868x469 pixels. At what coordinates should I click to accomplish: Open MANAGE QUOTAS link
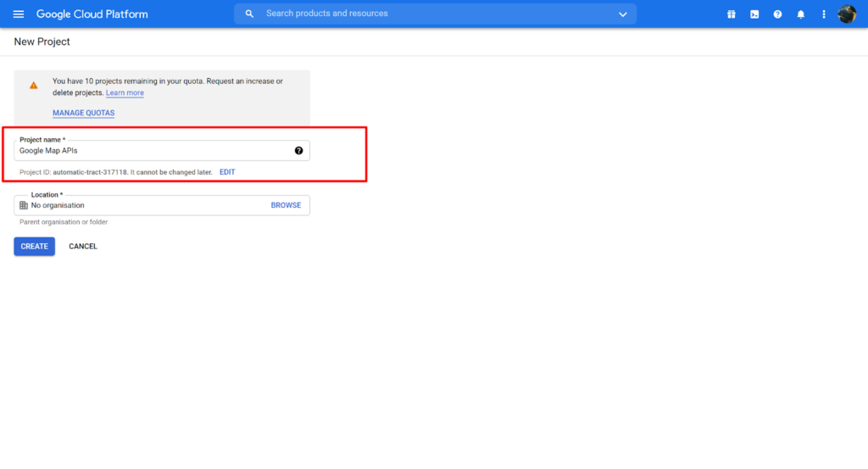[x=84, y=113]
